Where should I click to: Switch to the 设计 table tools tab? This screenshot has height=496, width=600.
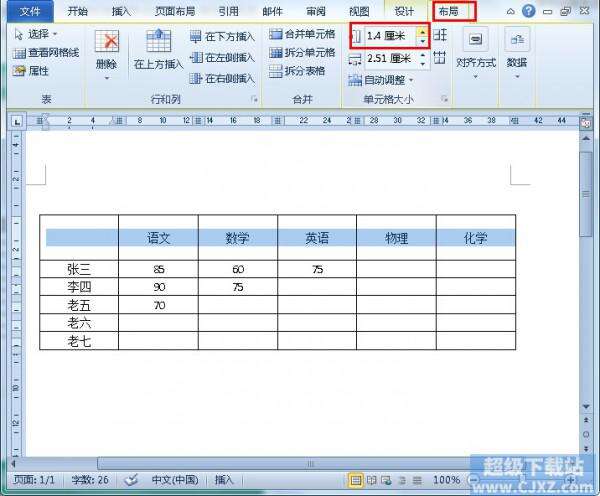[x=404, y=11]
